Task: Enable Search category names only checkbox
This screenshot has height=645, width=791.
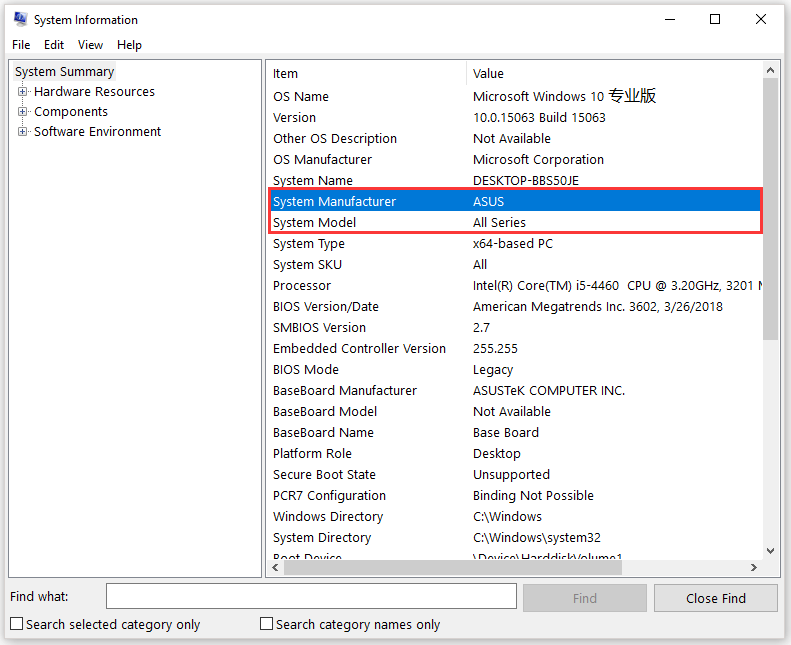Action: (x=266, y=624)
